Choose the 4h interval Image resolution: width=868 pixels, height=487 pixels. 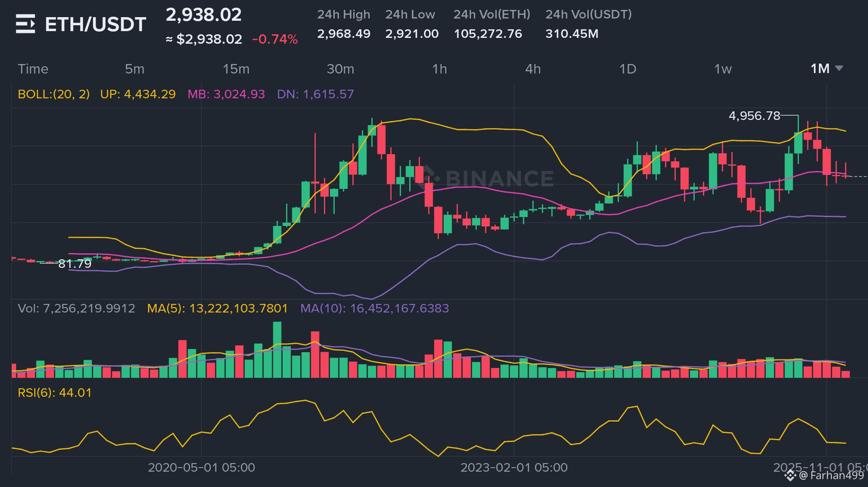tap(533, 69)
